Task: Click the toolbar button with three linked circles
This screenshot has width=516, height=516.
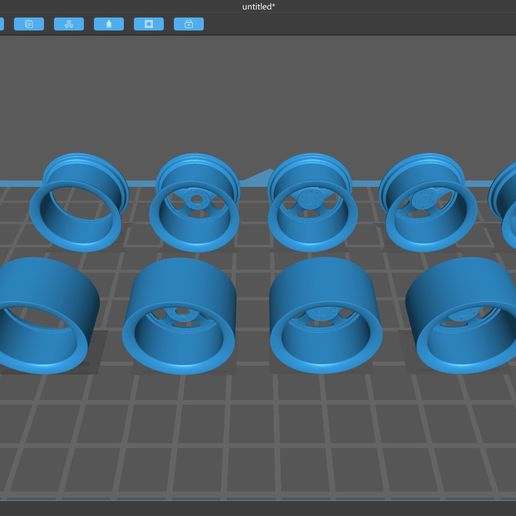Action: tap(69, 24)
